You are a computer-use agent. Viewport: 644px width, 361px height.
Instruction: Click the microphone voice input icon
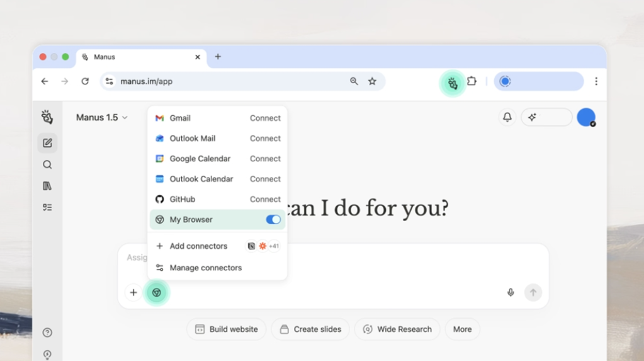(x=511, y=292)
